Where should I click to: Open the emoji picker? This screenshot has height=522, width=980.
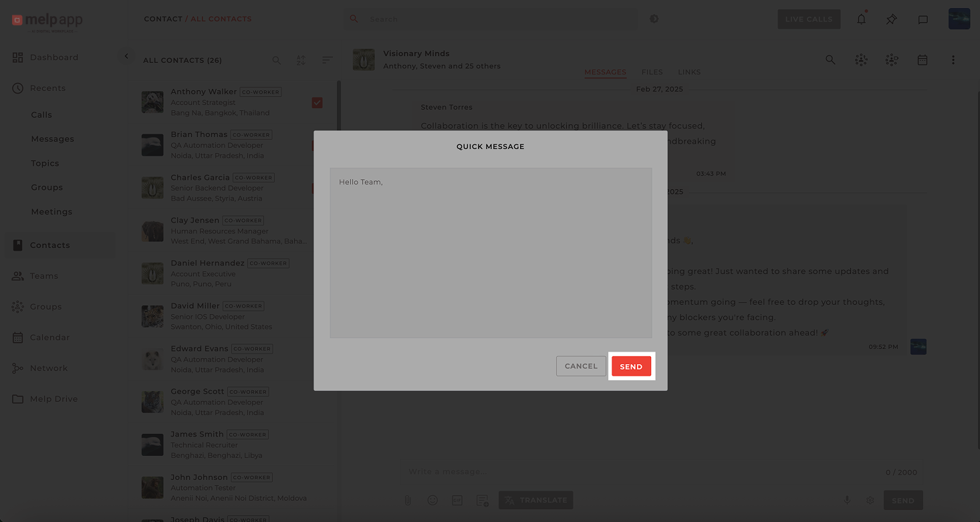[433, 500]
